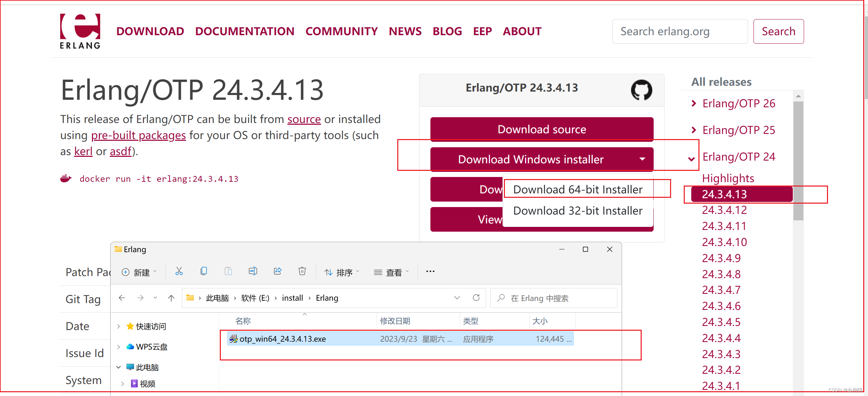Image resolution: width=868 pixels, height=396 pixels.
Task: Click the quick access star icon
Action: click(x=130, y=326)
